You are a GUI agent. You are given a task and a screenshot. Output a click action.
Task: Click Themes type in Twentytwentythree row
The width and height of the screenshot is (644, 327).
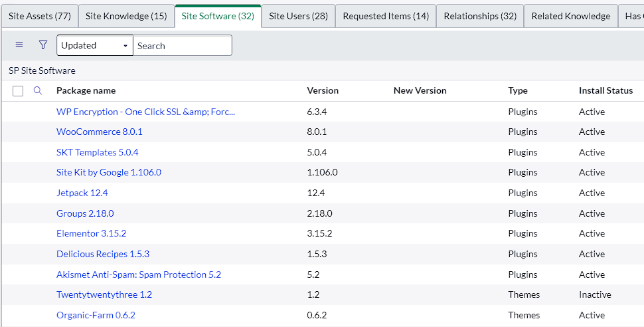(x=524, y=295)
